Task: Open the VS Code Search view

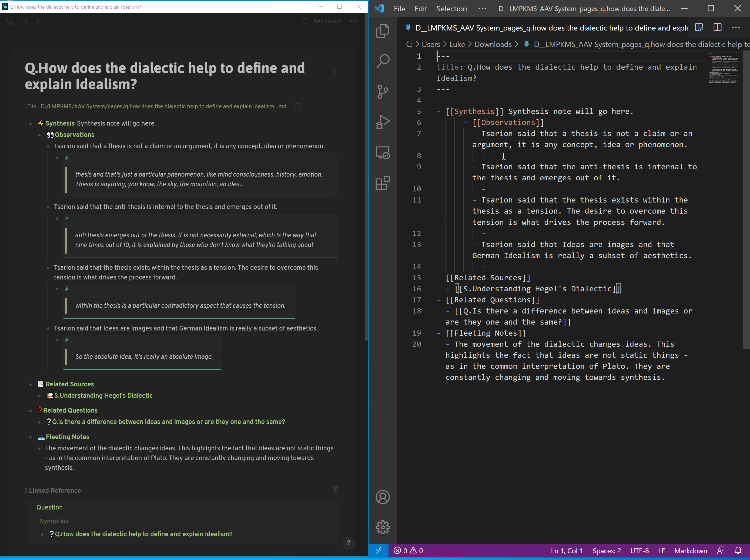Action: (383, 61)
